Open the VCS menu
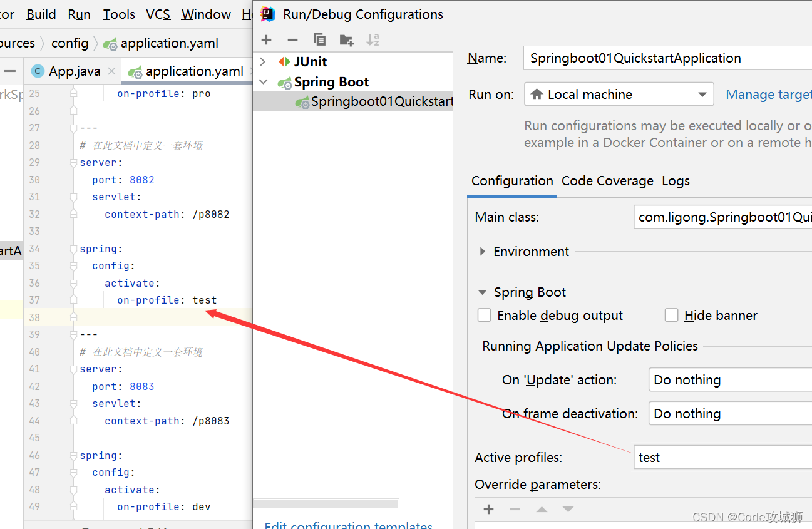The width and height of the screenshot is (812, 529). pos(158,14)
